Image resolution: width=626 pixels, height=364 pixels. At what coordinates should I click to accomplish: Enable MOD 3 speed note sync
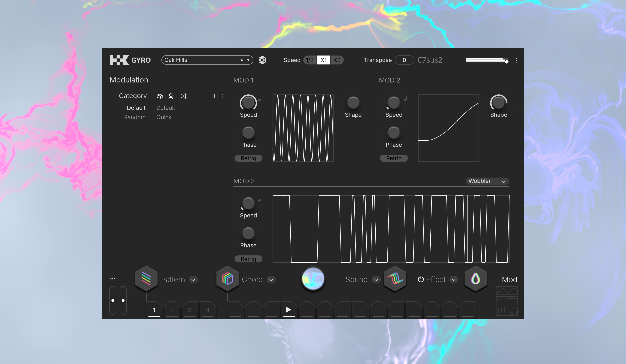pos(260,199)
